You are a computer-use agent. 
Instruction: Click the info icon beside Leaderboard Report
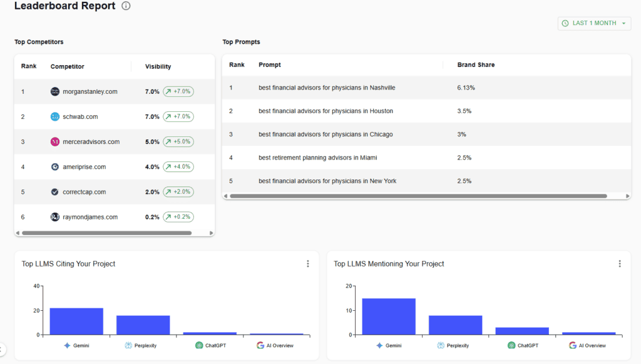click(126, 6)
